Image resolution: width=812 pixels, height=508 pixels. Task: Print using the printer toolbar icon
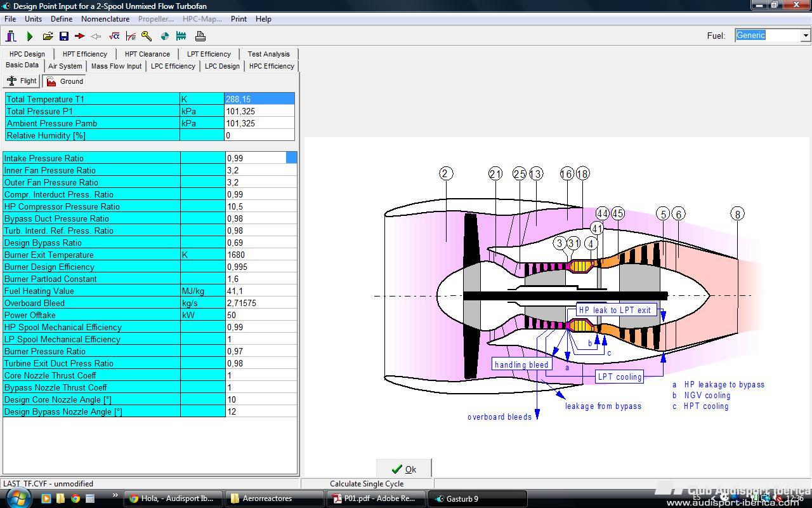point(200,36)
